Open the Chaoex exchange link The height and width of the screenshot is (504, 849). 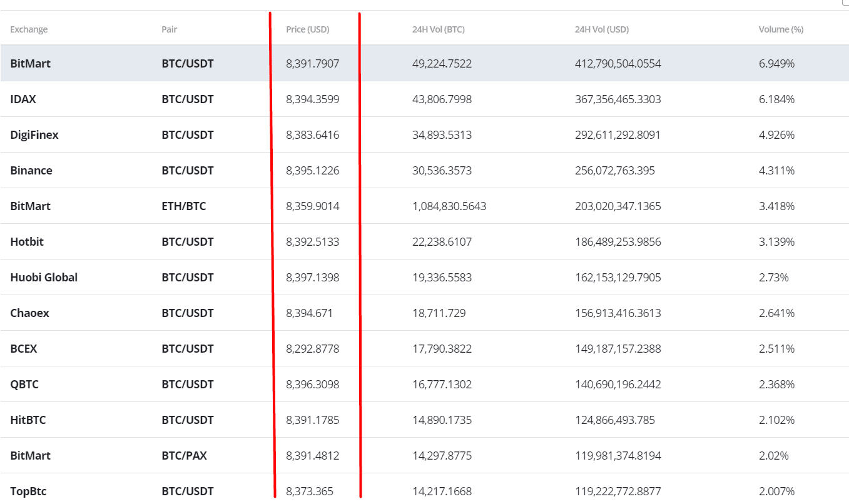(29, 313)
